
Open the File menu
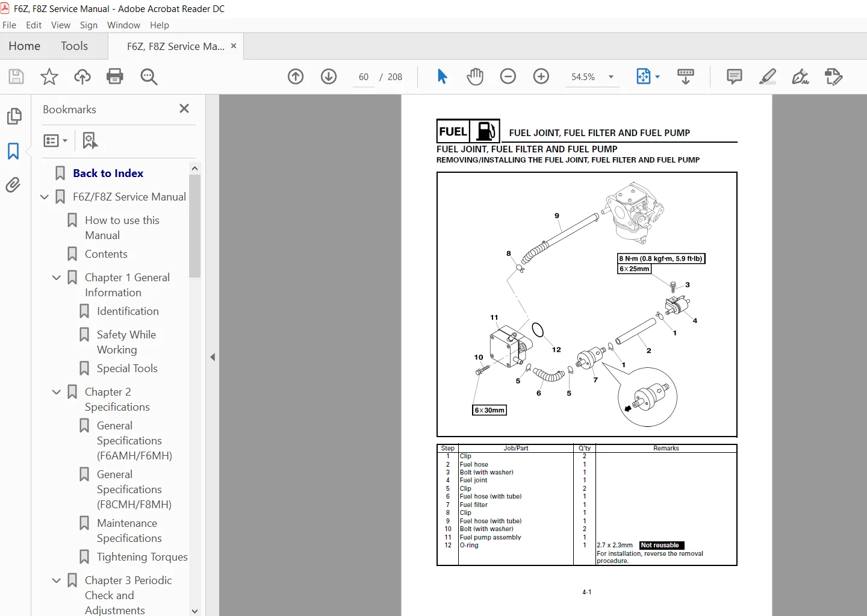pyautogui.click(x=10, y=25)
